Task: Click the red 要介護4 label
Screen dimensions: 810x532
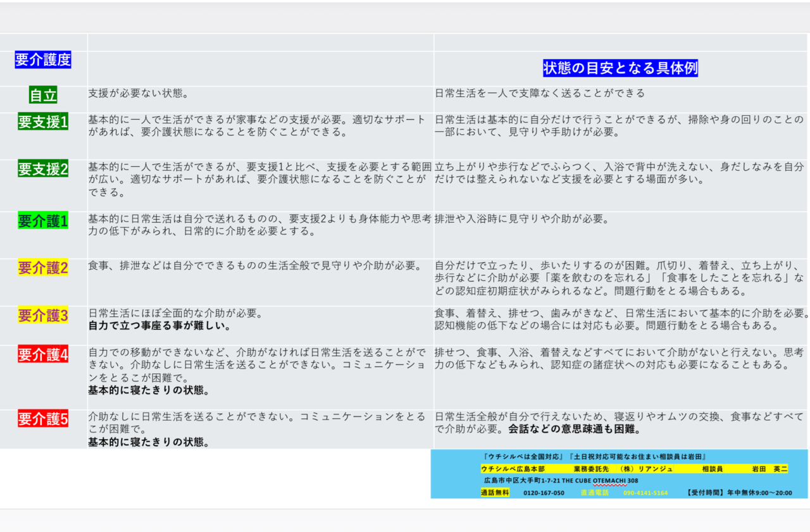Action: [x=43, y=354]
